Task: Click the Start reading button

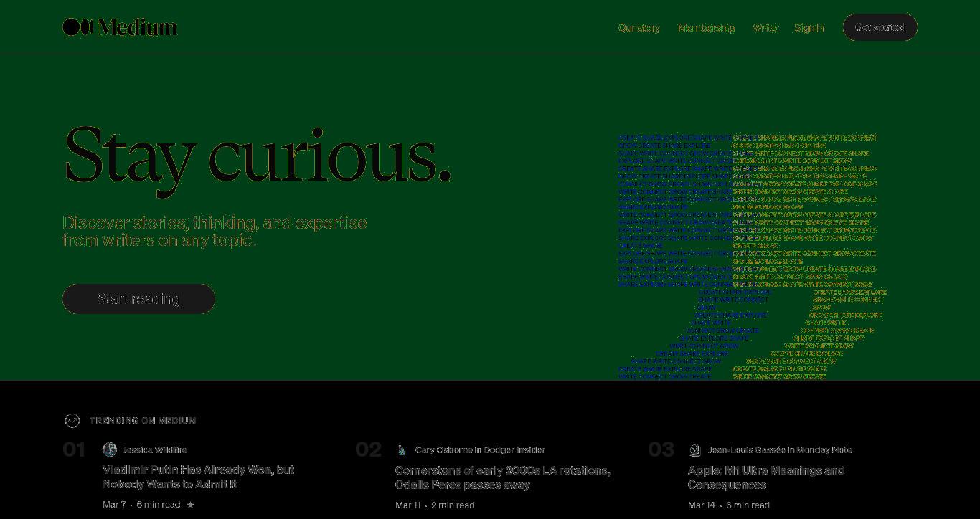Action: [x=138, y=299]
